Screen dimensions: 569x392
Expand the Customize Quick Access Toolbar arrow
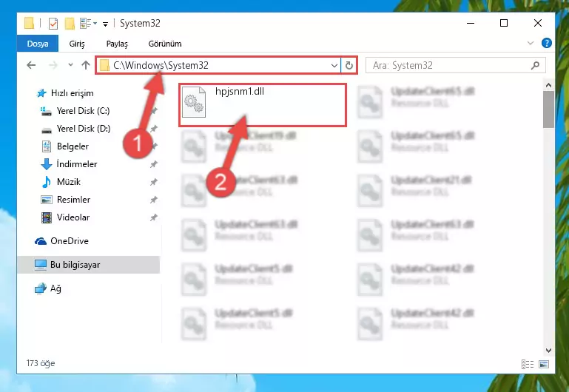pyautogui.click(x=105, y=24)
